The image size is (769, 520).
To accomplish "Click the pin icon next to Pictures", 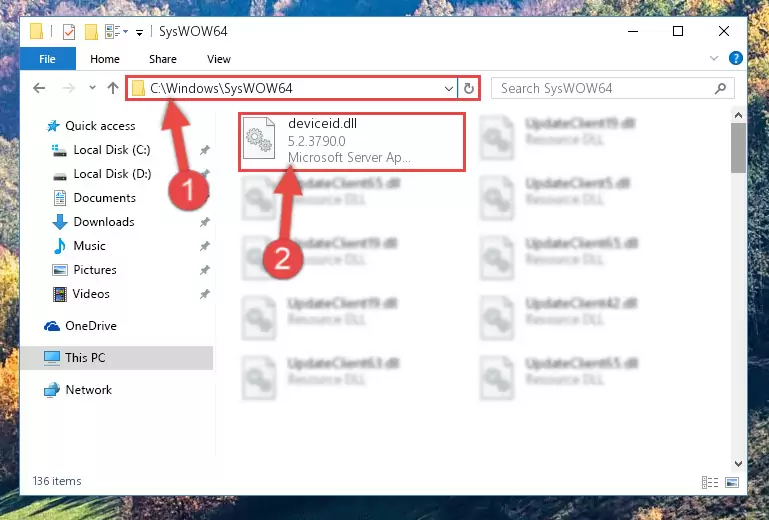I will coord(205,270).
